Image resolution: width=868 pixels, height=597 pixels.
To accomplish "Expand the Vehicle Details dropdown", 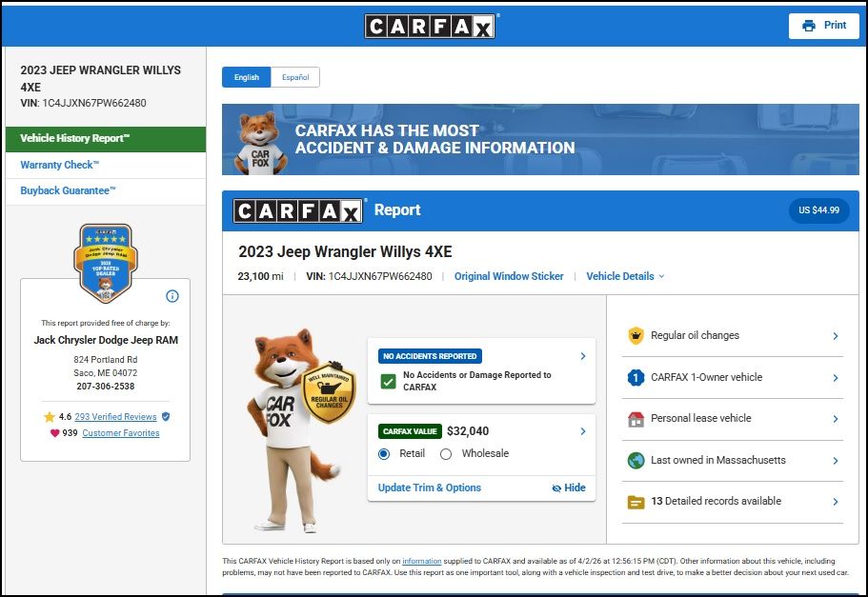I will (x=625, y=277).
